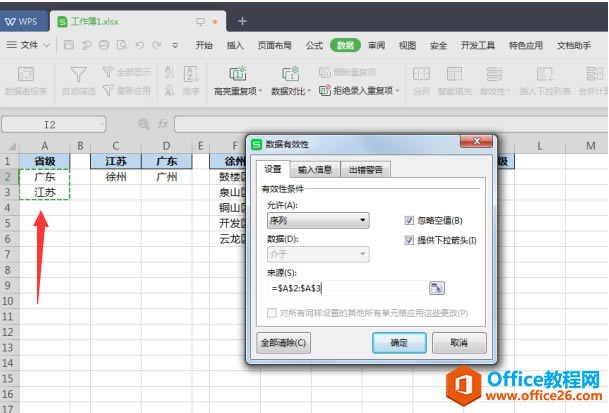Click the 全部显示 filter icon
This screenshot has width=609, height=413.
[x=108, y=71]
